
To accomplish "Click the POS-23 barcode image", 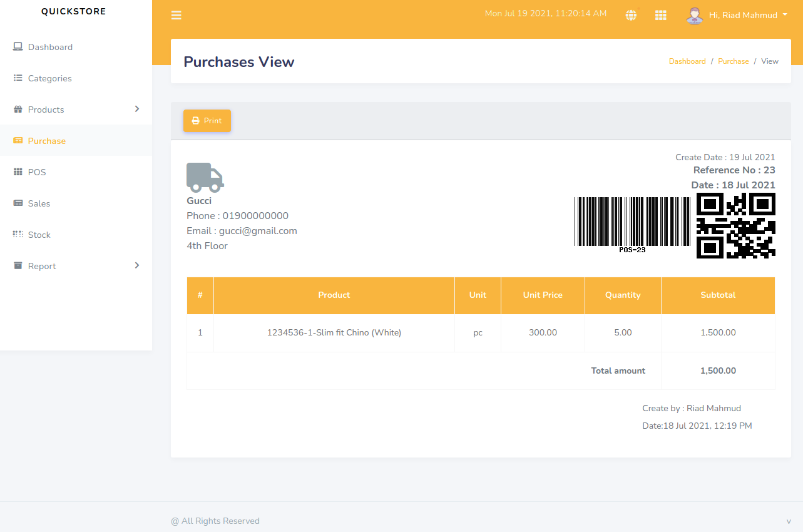I will [x=632, y=225].
